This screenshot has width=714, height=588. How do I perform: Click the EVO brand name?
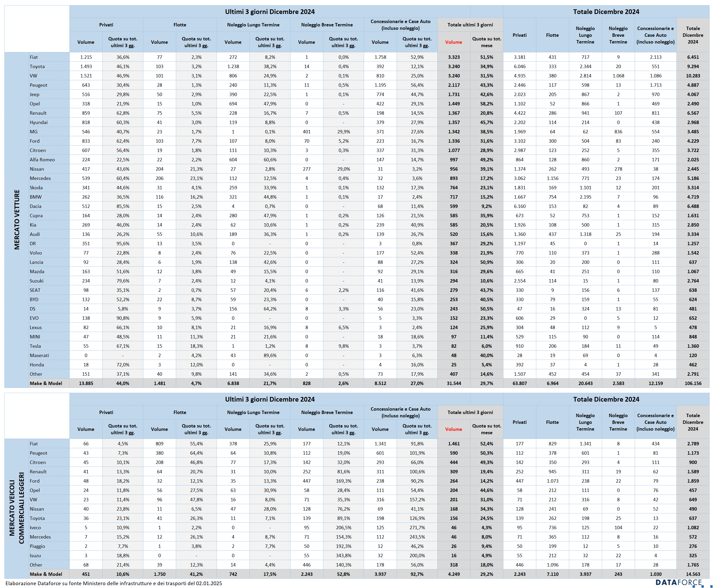(34, 318)
